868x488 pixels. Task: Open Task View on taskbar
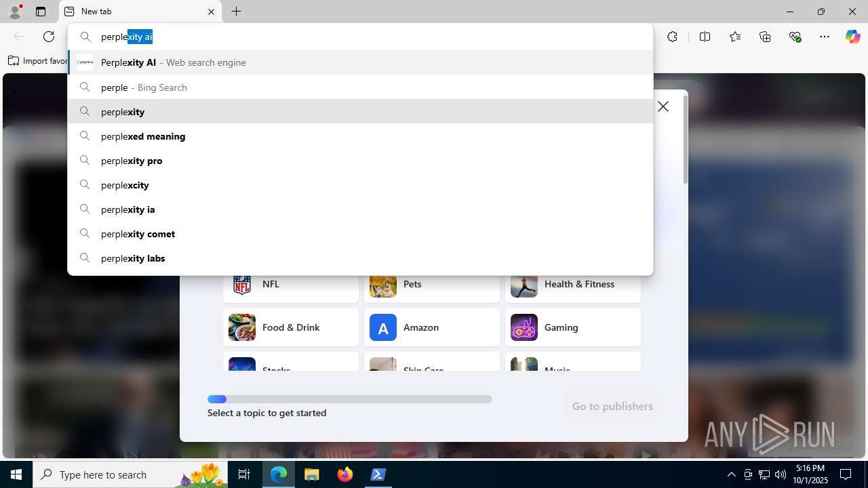(x=244, y=474)
